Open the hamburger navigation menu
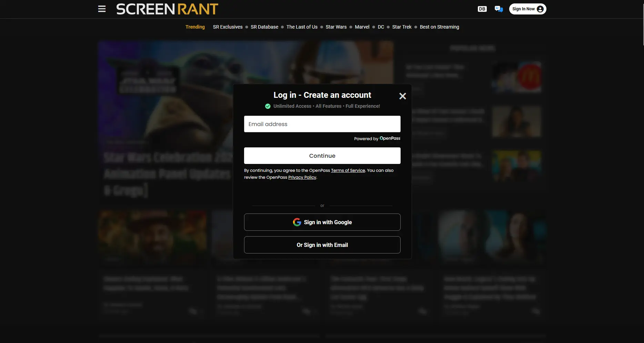Viewport: 644px width, 343px height. tap(102, 9)
